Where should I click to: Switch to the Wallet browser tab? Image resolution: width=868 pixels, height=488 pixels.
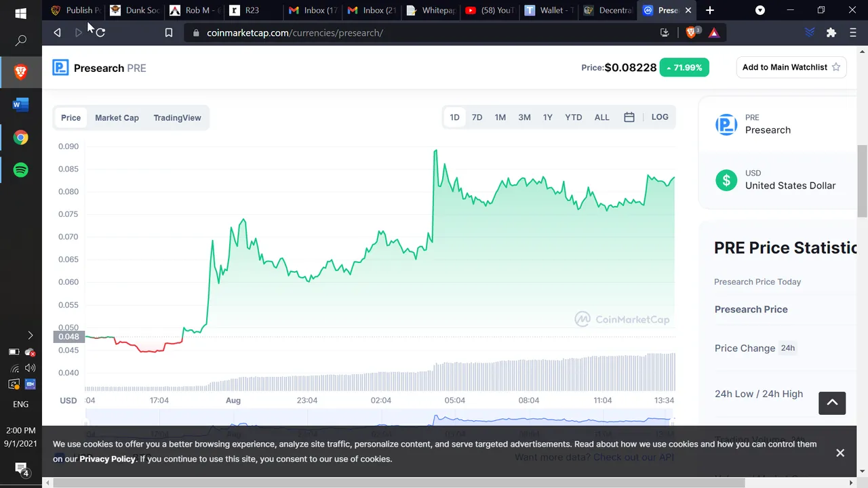click(x=549, y=10)
